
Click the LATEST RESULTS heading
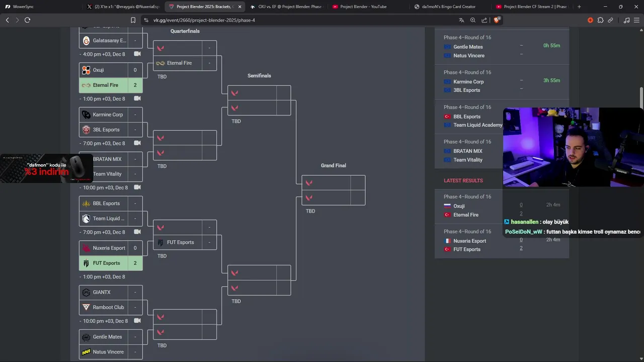point(463,180)
